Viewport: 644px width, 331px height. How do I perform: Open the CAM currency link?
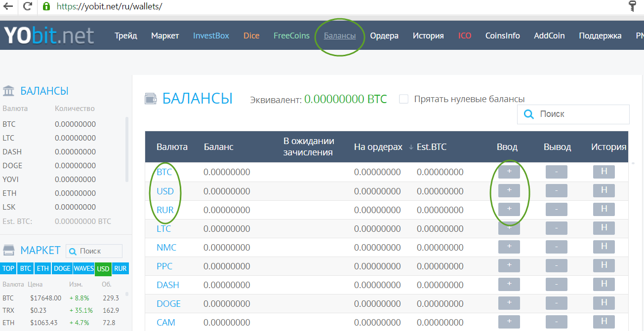[166, 322]
